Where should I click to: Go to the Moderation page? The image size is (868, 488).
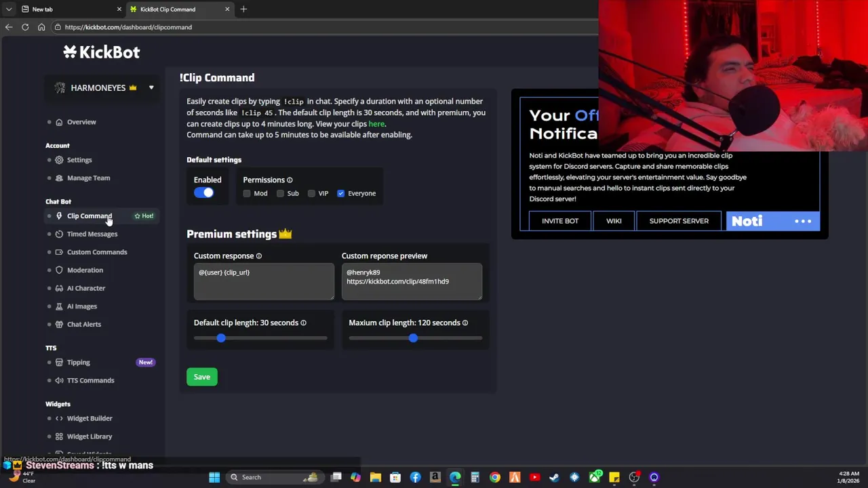point(85,270)
